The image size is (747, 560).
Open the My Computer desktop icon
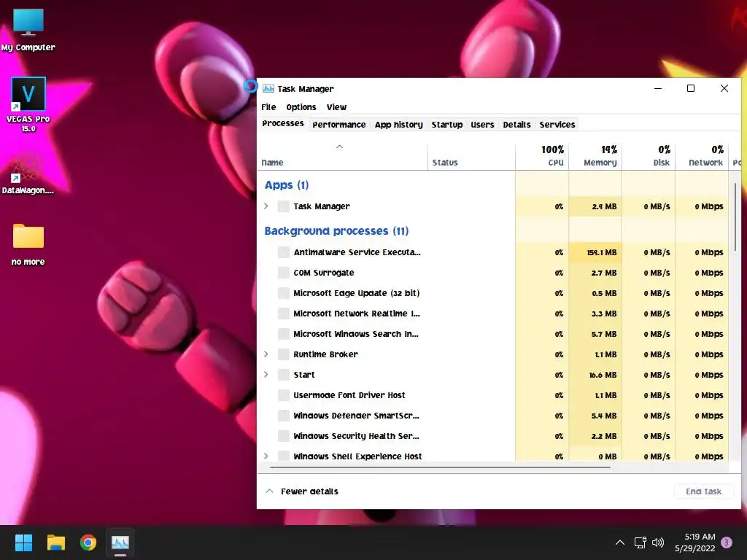[28, 29]
